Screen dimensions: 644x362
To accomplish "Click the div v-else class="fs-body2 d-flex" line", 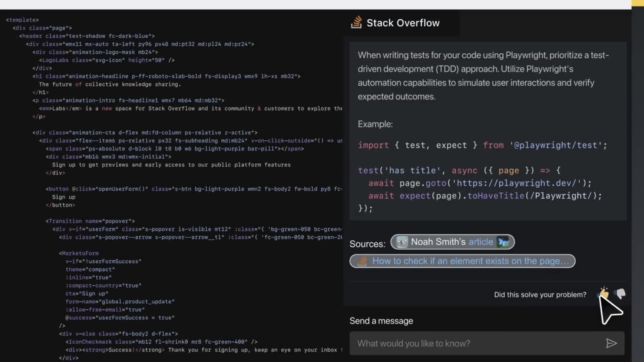I will coord(118,334).
